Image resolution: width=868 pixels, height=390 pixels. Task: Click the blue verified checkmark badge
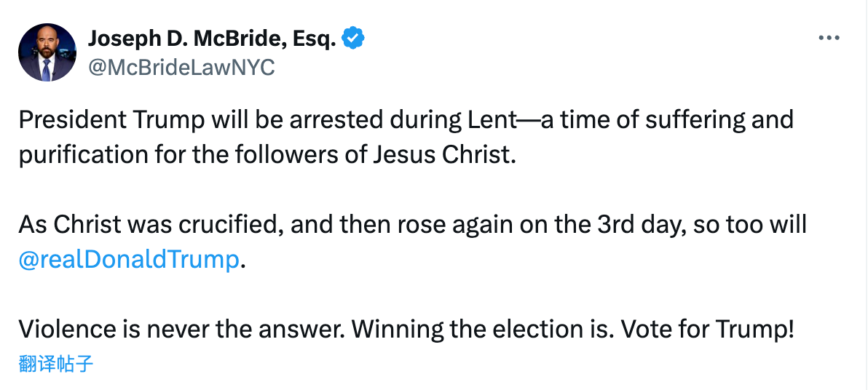click(x=354, y=39)
